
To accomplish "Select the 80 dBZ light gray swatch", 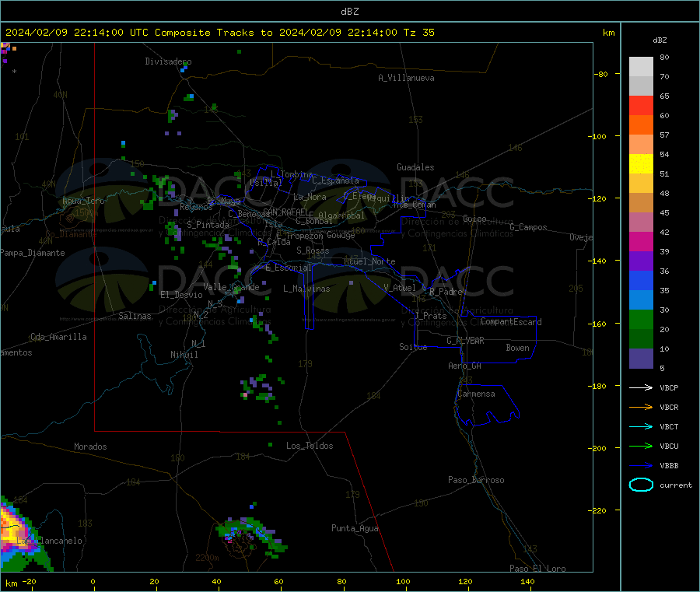I will [x=641, y=67].
